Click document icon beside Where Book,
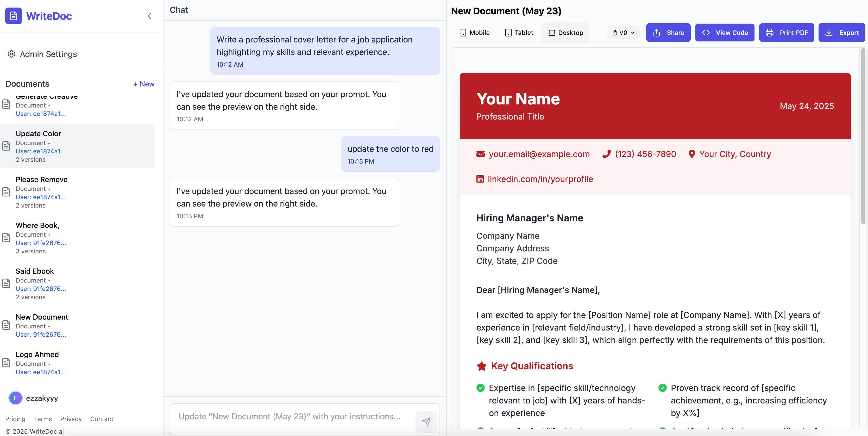Viewport: 868px width, 436px height. [x=7, y=237]
